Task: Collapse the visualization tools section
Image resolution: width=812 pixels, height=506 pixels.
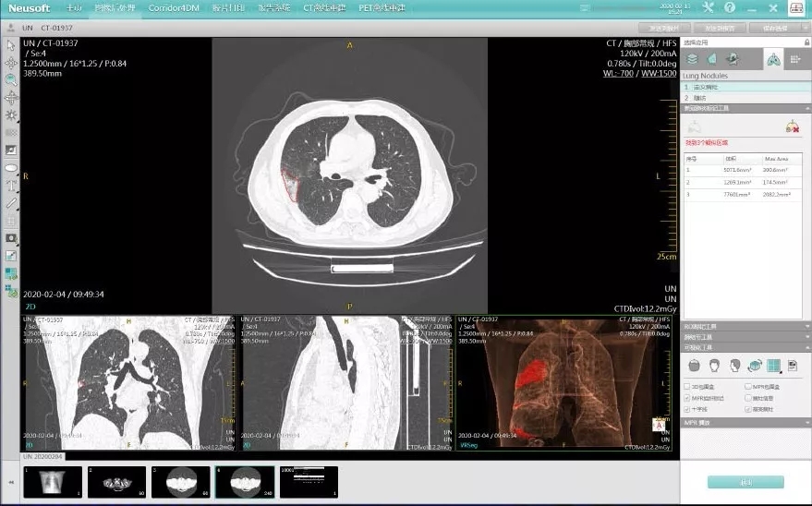Action: (745, 348)
